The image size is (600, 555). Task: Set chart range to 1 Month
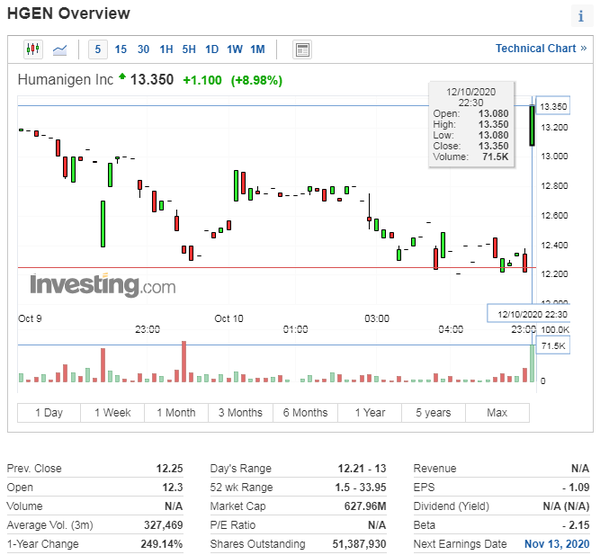pos(176,413)
